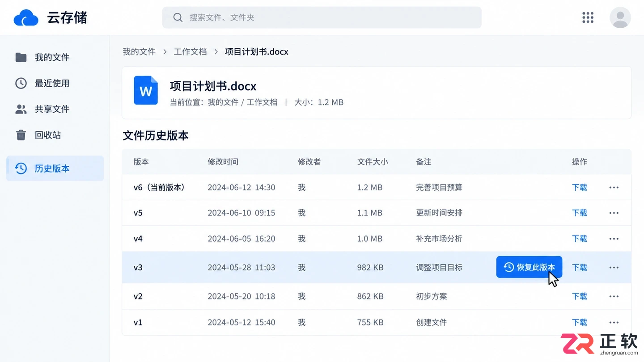Screen dimensions: 644x362
Task: Download version v5 via 下载 link
Action: coord(580,213)
